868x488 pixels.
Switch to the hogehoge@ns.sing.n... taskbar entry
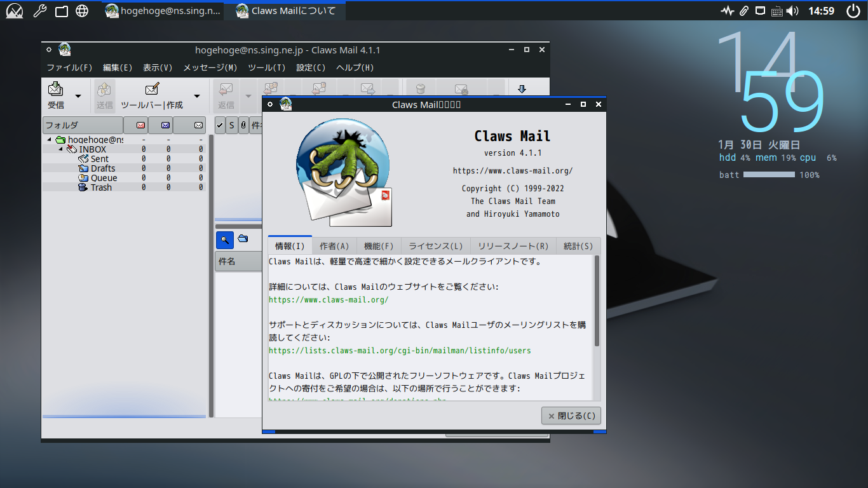click(x=163, y=11)
